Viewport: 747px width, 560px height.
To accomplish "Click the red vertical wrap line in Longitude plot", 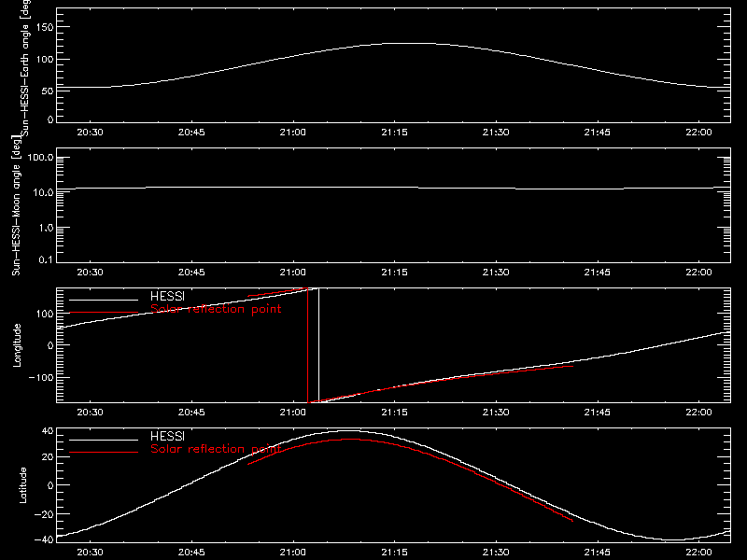I will (x=308, y=345).
